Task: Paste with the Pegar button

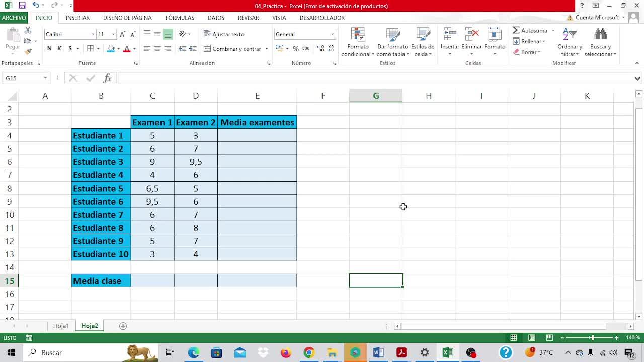Action: coord(13,39)
